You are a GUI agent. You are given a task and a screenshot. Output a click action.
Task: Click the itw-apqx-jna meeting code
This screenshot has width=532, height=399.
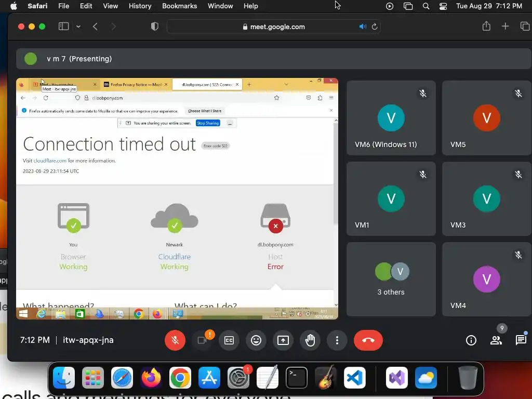tap(88, 340)
